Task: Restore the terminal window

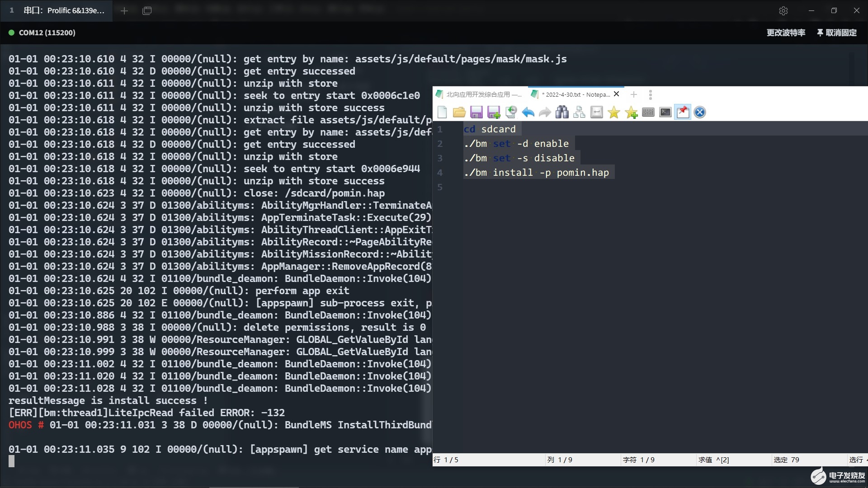Action: 834,11
